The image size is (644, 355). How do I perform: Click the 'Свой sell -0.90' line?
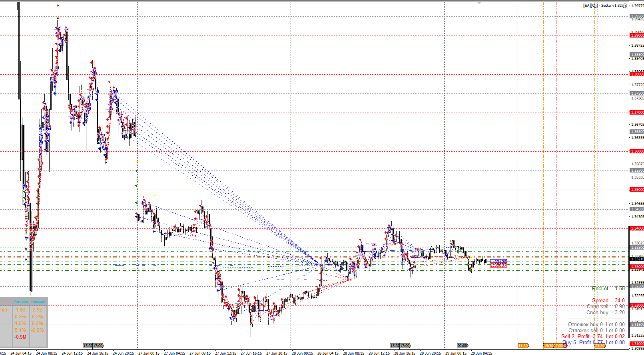[x=606, y=306]
